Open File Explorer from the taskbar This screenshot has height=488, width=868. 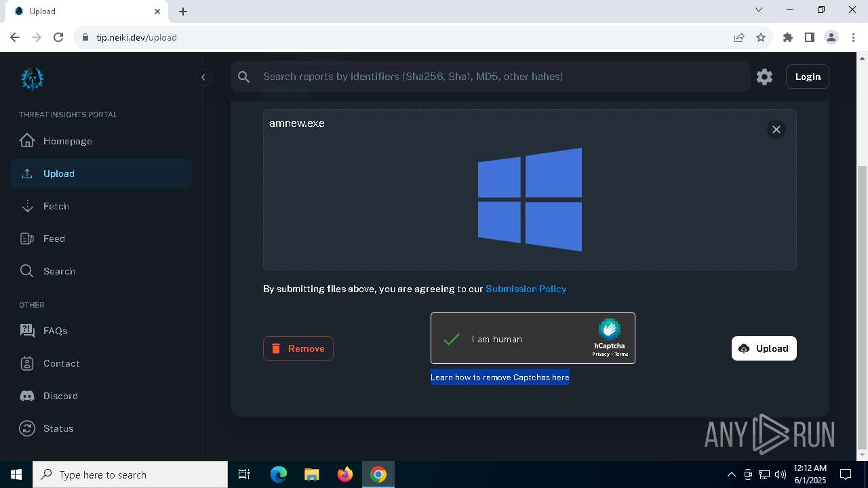click(312, 474)
